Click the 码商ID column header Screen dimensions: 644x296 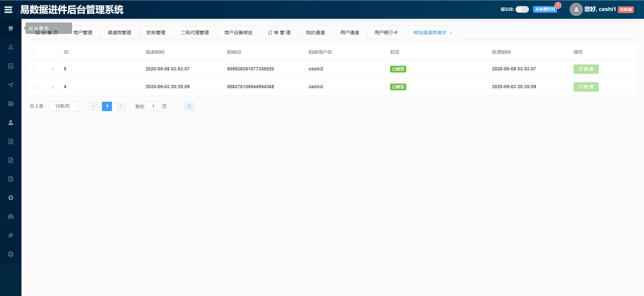coord(234,52)
